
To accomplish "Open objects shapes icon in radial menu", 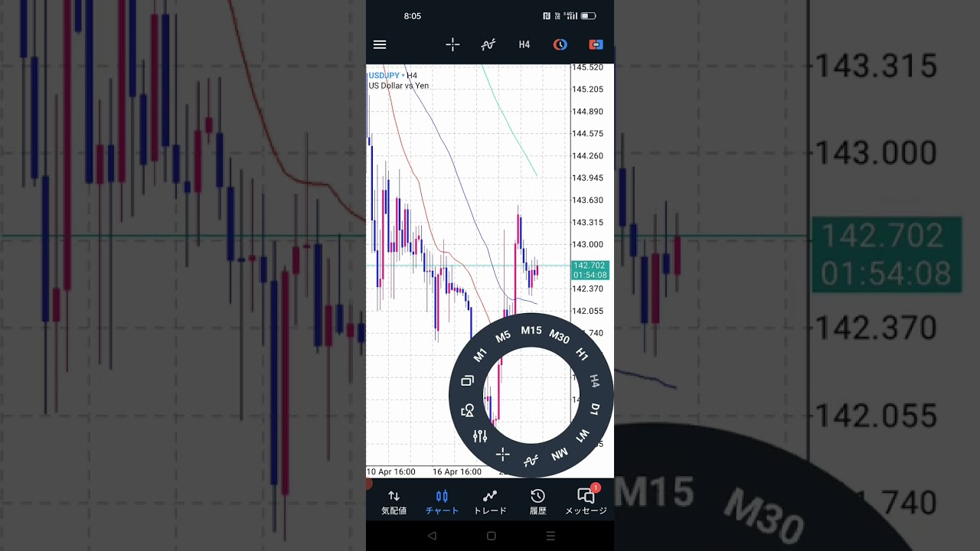I will [x=468, y=410].
